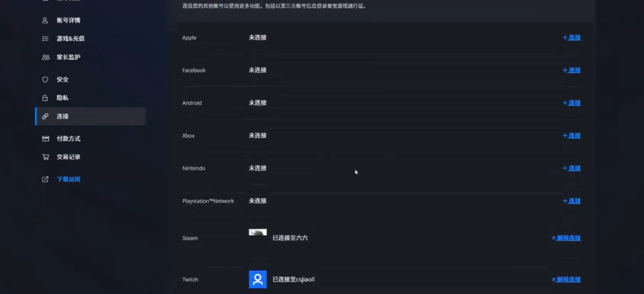Disconnect the Twitch account
The height and width of the screenshot is (294, 644).
click(566, 280)
